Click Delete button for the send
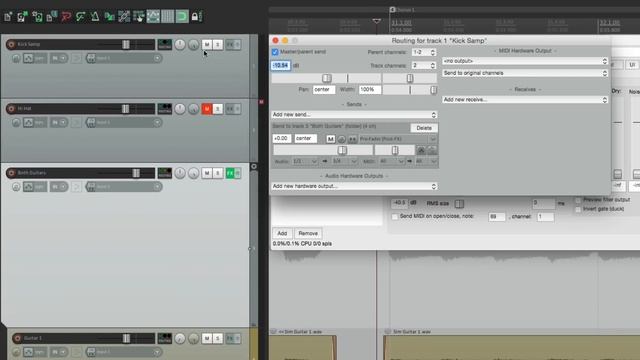The width and height of the screenshot is (640, 360). (x=424, y=128)
